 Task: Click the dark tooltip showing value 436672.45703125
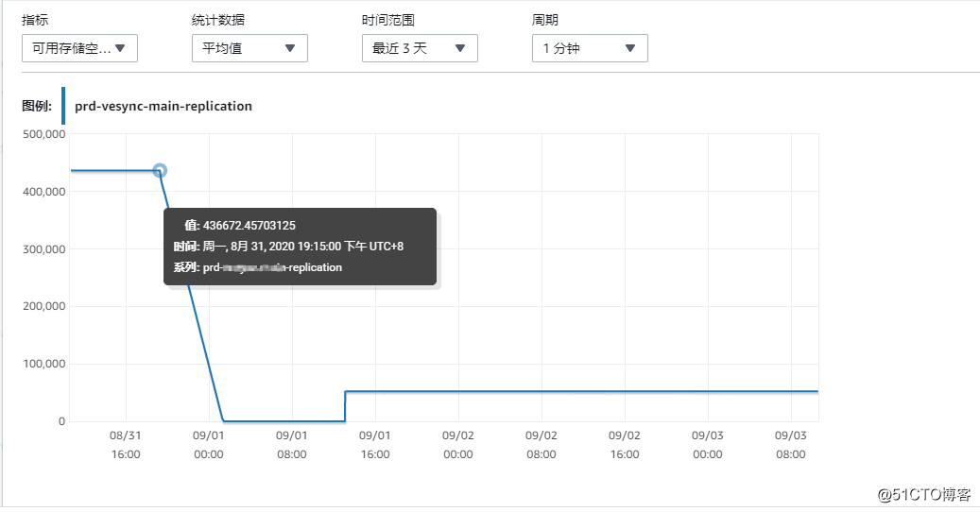click(300, 247)
